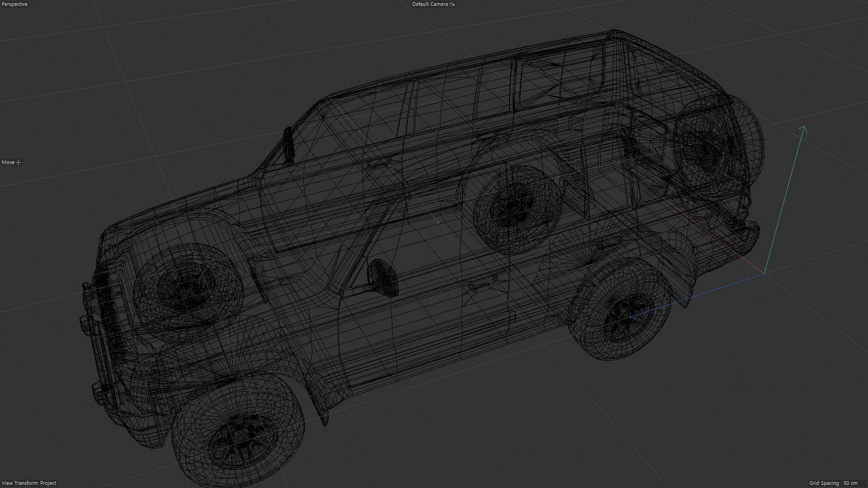868x488 pixels.
Task: Click the camera icon beside Default Camera
Action: pyautogui.click(x=452, y=4)
